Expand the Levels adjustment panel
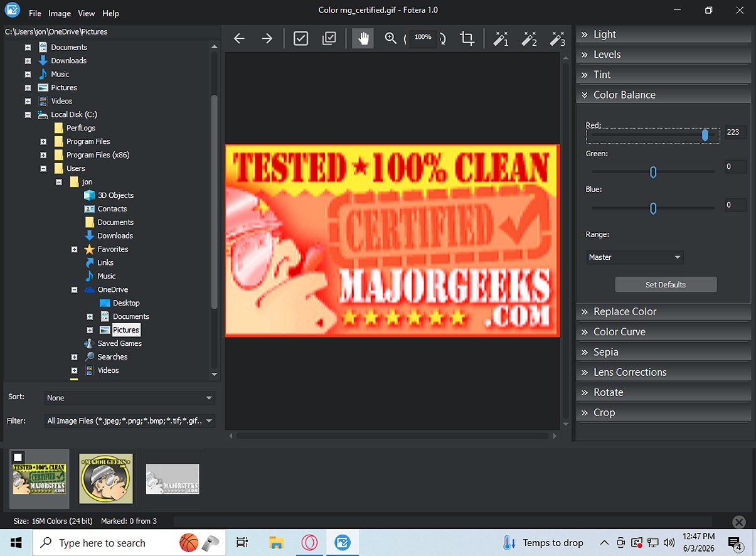This screenshot has width=756, height=556. 664,55
